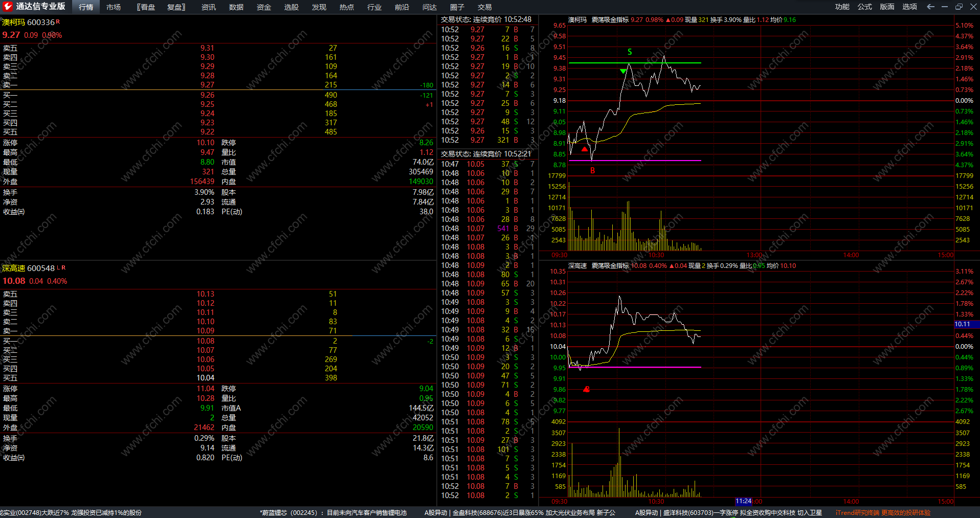The image size is (980, 518).
Task: Click 澳柯玛 current price 9.27 in quote header
Action: (x=11, y=35)
